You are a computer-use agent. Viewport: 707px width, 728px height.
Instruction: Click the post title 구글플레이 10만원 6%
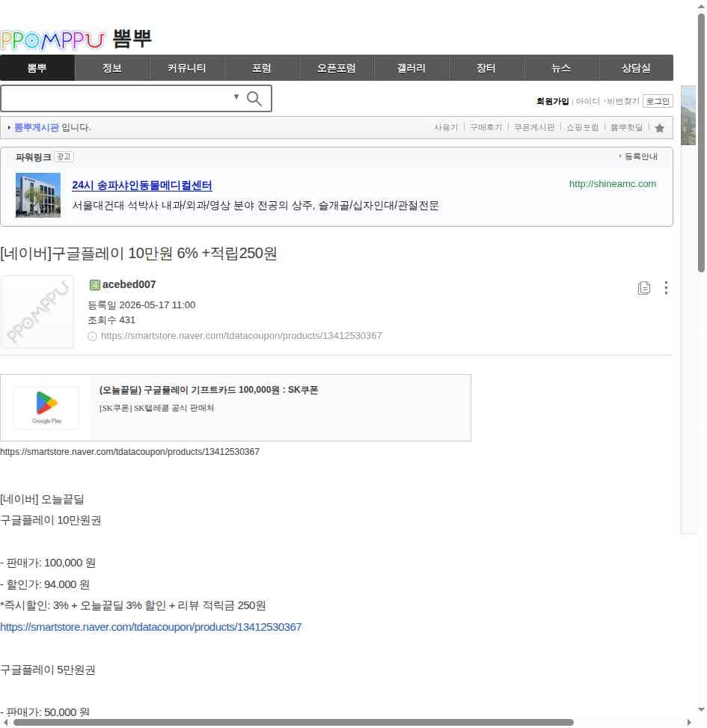click(138, 254)
